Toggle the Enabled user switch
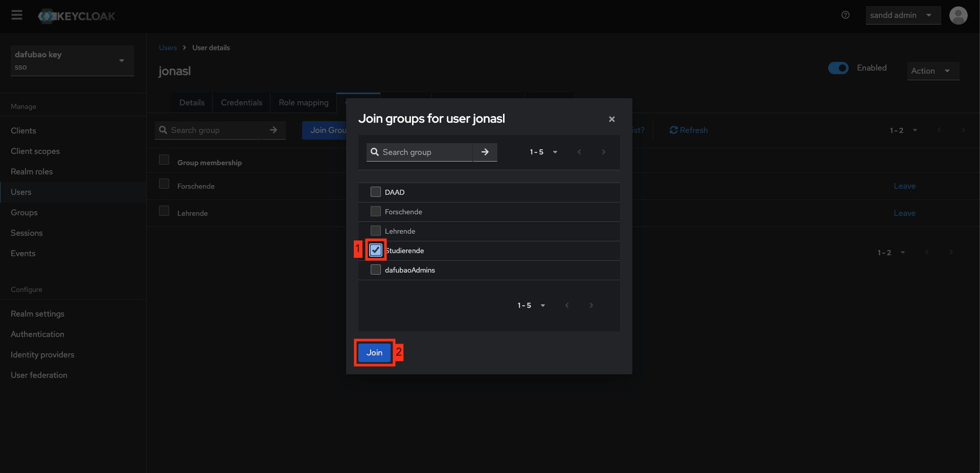Image resolution: width=980 pixels, height=473 pixels. pyautogui.click(x=838, y=68)
